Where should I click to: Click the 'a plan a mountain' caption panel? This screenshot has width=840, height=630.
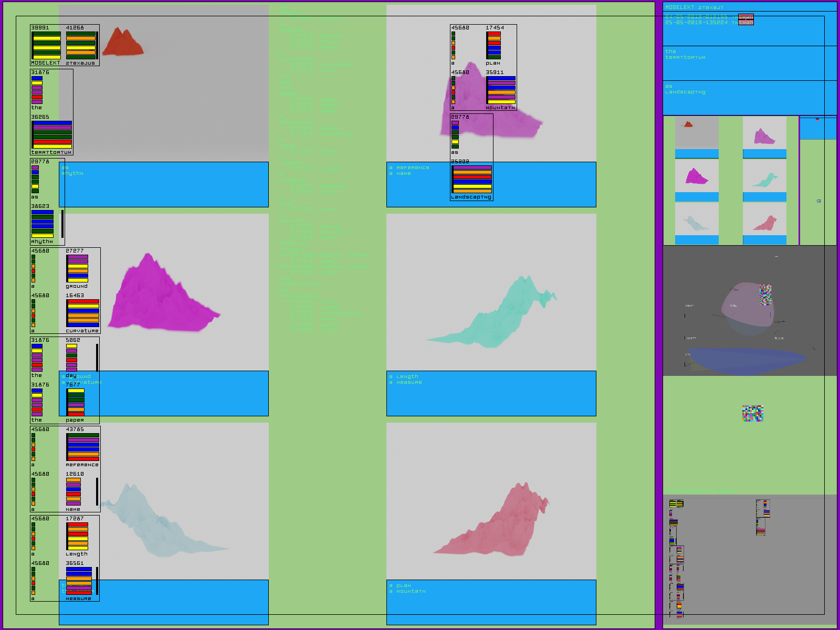(x=491, y=602)
